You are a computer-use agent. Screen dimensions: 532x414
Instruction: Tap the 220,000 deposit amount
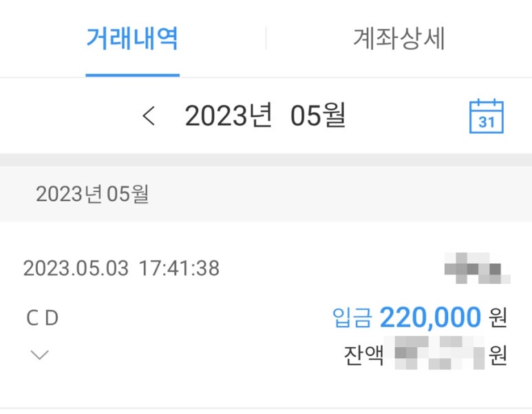(x=430, y=318)
